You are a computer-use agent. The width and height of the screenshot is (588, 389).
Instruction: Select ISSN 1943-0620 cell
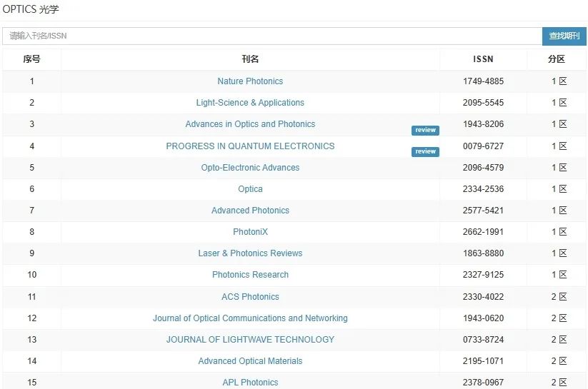(x=483, y=318)
